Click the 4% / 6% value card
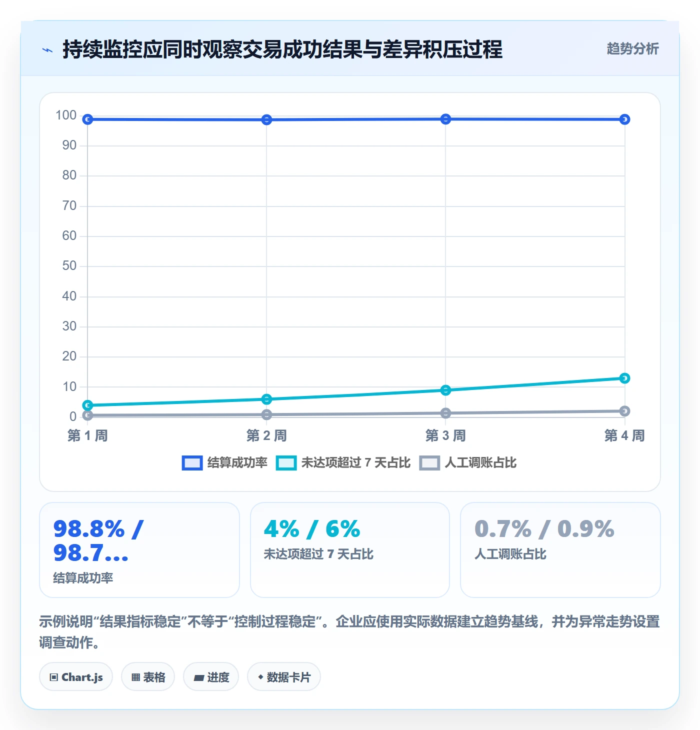Viewport: 700px width, 730px height. (350, 550)
